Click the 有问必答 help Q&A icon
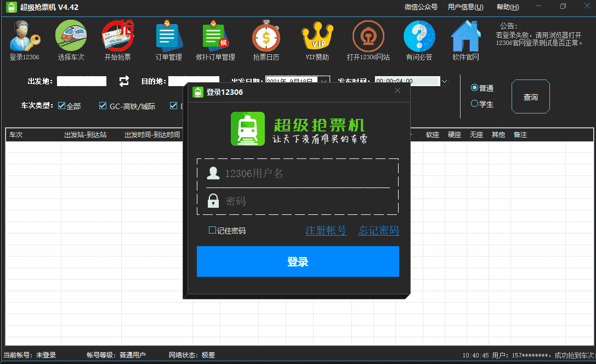Viewport: 596px width, 364px height. (x=419, y=39)
